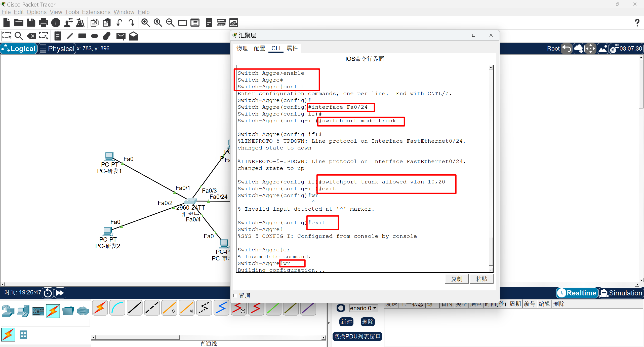This screenshot has width=644, height=347.
Task: Select the Draw Rectangle tool
Action: click(x=82, y=36)
